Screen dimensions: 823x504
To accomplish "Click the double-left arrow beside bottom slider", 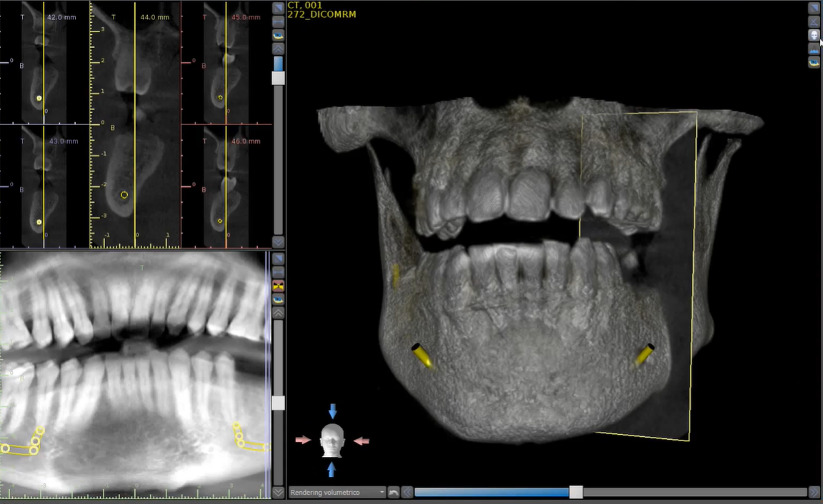I will 406,493.
